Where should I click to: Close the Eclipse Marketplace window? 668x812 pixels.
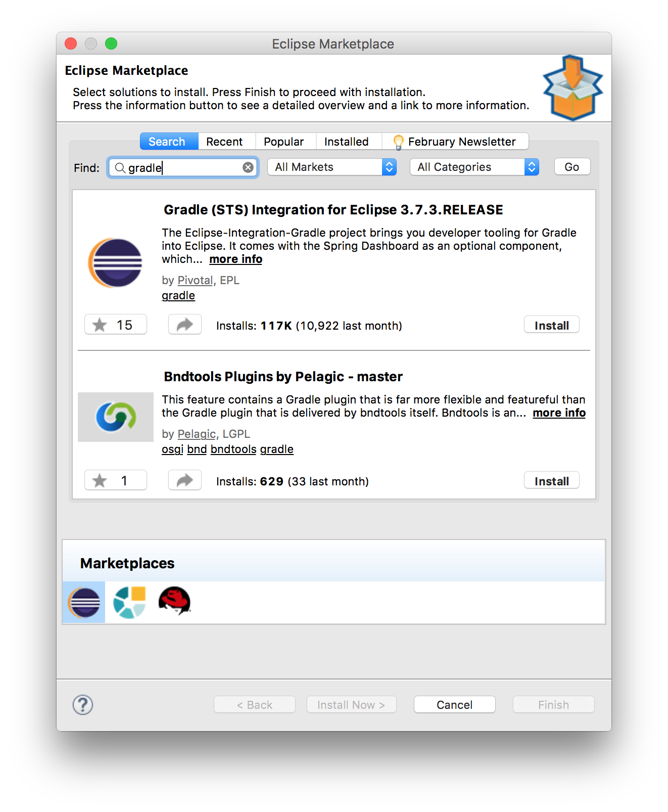pyautogui.click(x=71, y=44)
